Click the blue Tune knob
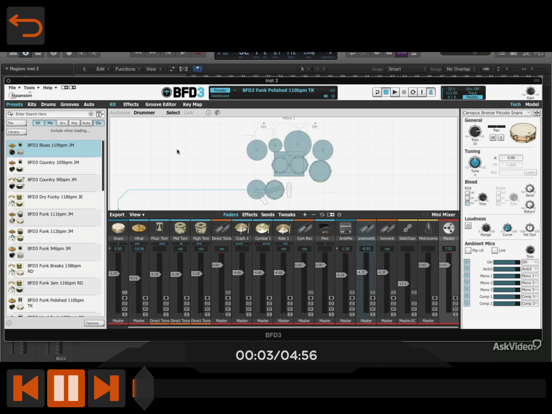Image resolution: width=552 pixels, height=414 pixels. tap(475, 162)
